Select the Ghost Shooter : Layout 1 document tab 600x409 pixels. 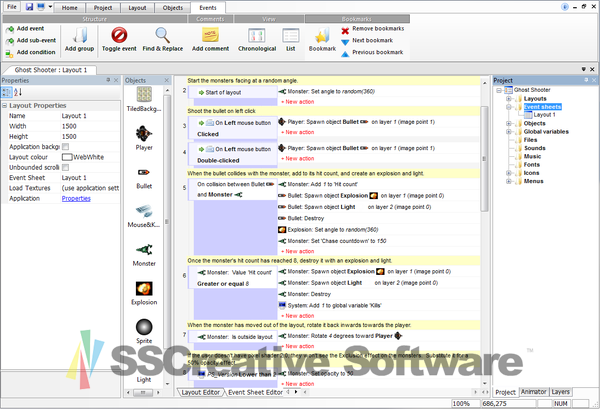(x=51, y=70)
